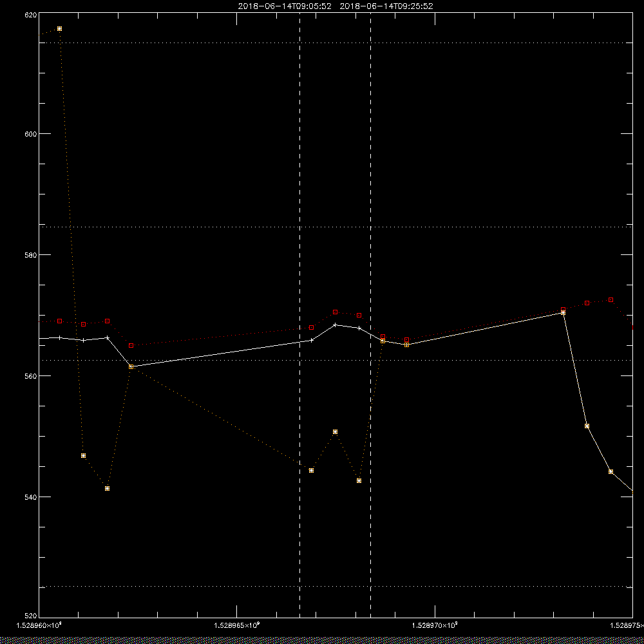Pick the highest red square marker near 572
Screen dimensions: 644x644
click(x=611, y=300)
